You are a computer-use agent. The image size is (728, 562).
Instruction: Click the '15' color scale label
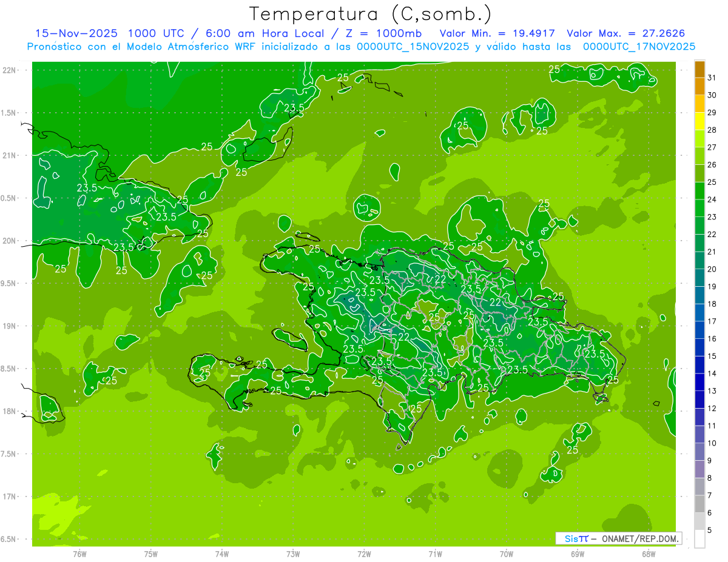712,356
